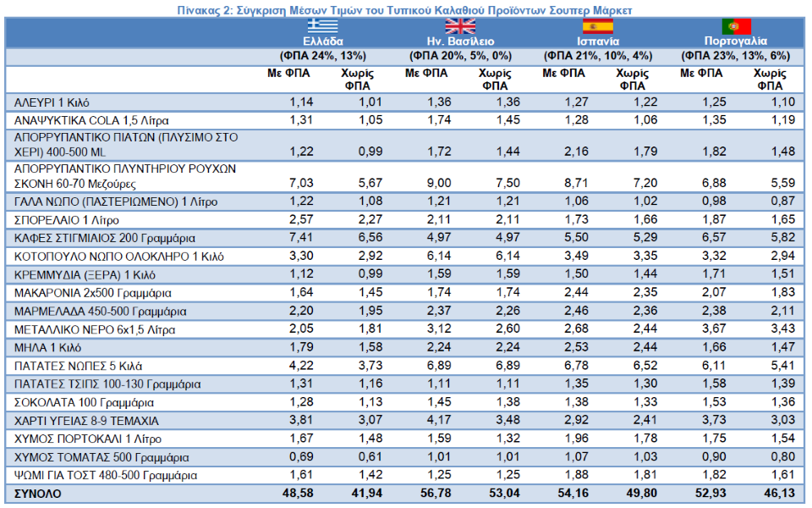
Task: Click the Spanish flag icon
Action: tap(598, 25)
